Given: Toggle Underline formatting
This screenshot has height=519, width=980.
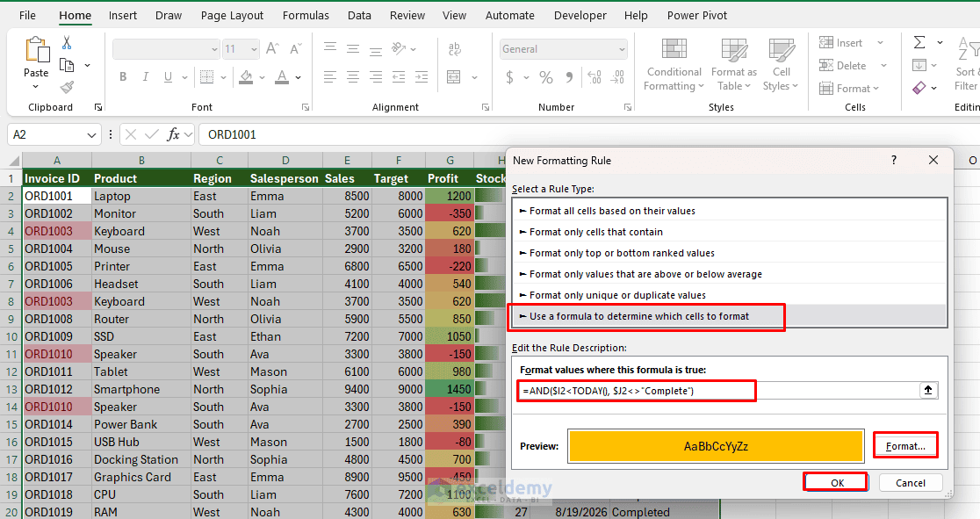Looking at the screenshot, I should coord(168,77).
